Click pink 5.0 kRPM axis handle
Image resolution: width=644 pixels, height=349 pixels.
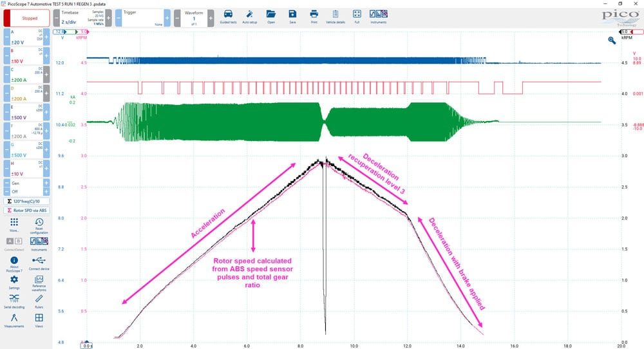82,32
